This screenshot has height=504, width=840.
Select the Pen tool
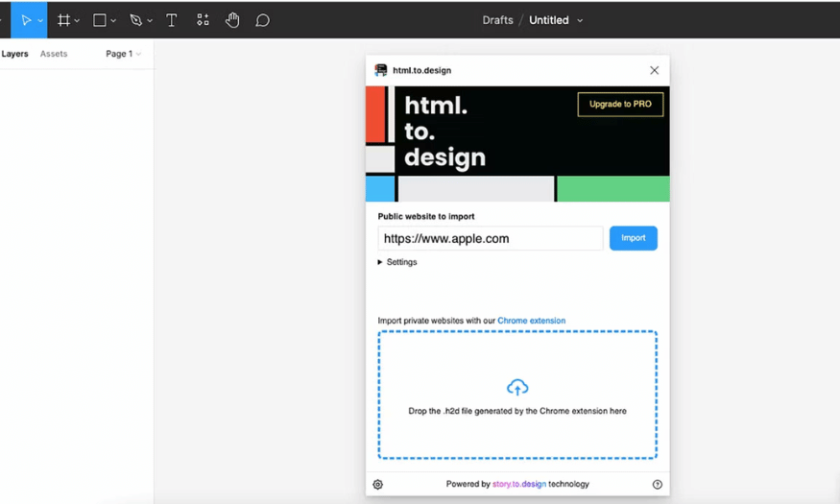[x=135, y=20]
